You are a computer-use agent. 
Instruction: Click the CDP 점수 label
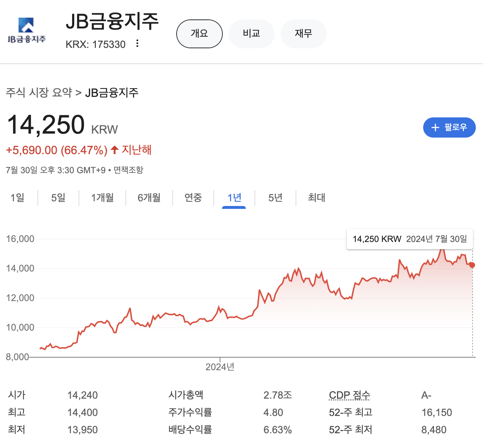click(350, 395)
